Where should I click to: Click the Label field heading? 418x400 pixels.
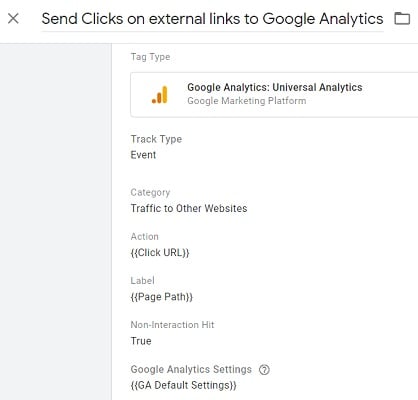(142, 281)
